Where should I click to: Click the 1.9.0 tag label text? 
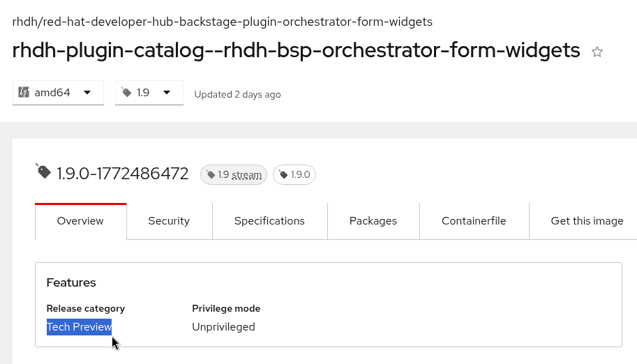coord(300,175)
